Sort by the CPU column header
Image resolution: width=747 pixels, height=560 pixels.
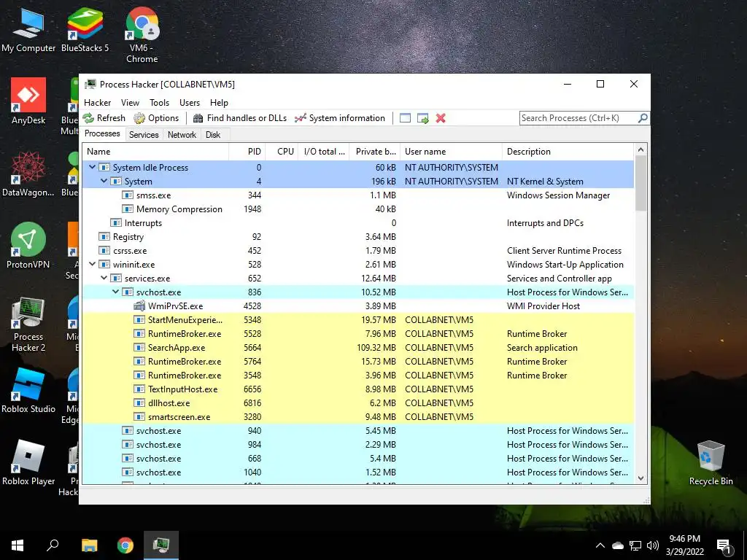point(282,152)
